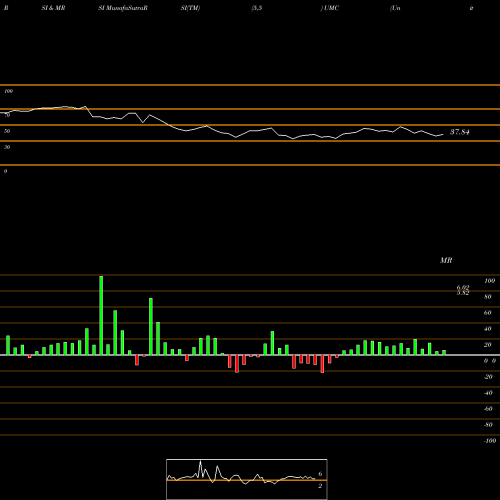
Task: Click the RSI value 37.84 label
Action: click(460, 132)
